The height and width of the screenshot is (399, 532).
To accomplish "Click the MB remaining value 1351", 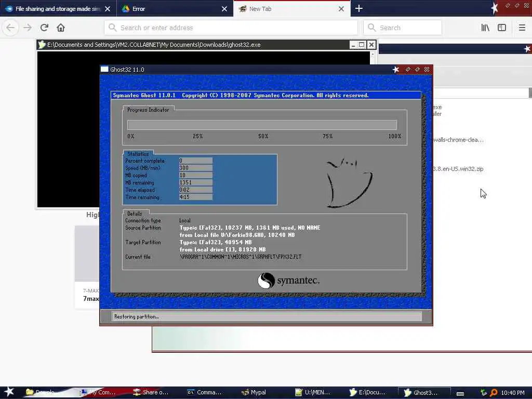I will click(196, 182).
